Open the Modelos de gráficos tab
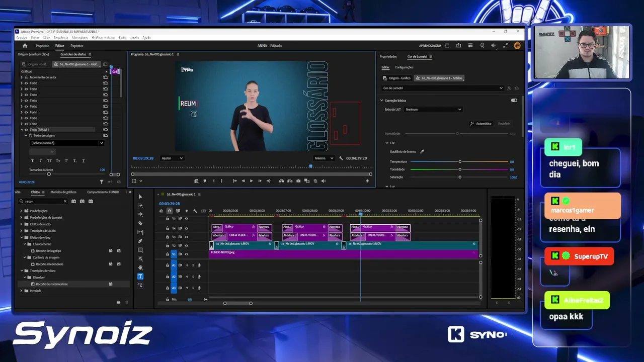 coord(63,192)
